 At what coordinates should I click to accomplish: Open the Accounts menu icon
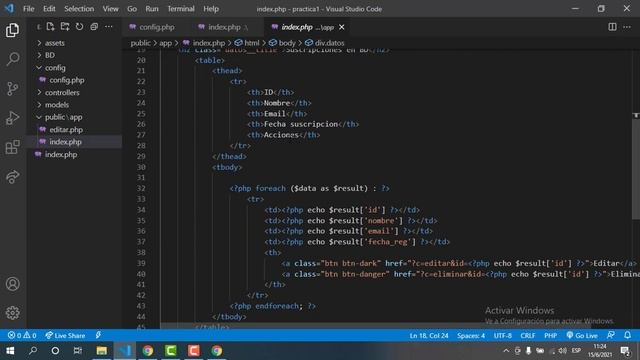(x=12, y=284)
